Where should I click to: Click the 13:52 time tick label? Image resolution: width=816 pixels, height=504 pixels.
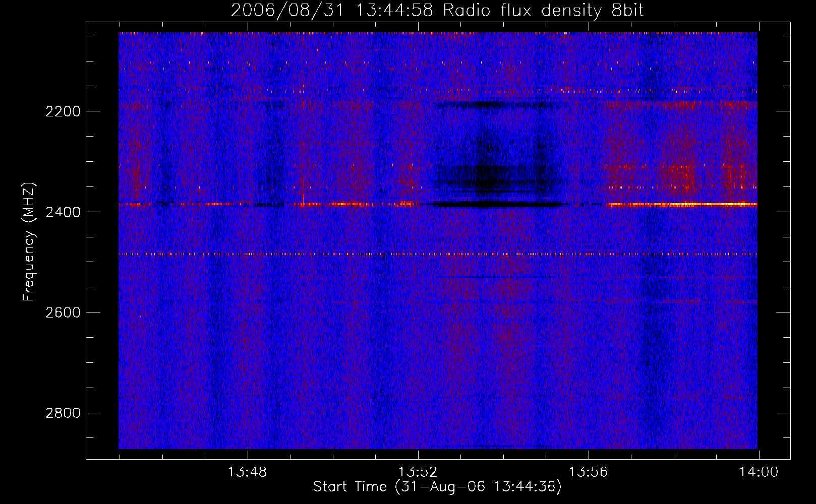tap(418, 472)
